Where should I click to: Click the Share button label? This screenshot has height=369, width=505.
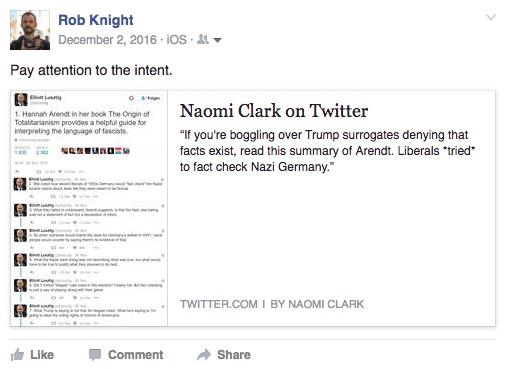coord(234,355)
